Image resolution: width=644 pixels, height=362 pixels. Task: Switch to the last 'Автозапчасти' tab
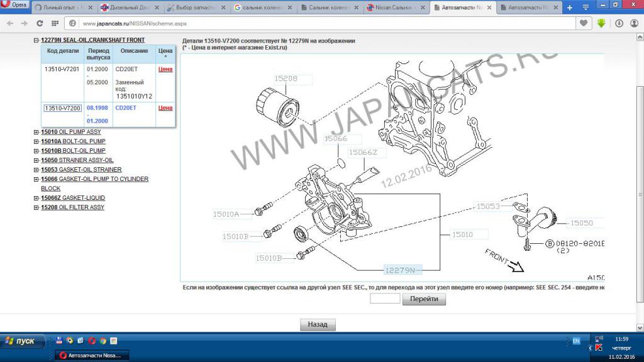click(x=529, y=8)
